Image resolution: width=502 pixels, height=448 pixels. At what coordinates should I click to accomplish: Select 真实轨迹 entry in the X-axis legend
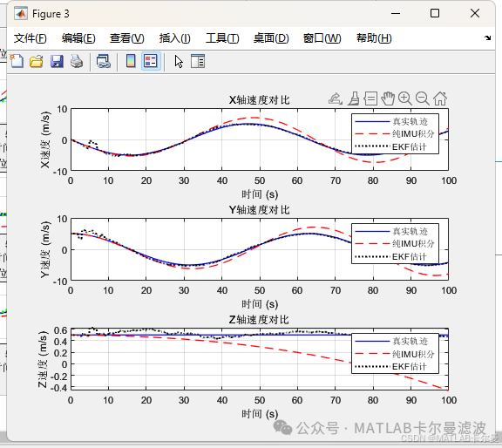point(391,122)
